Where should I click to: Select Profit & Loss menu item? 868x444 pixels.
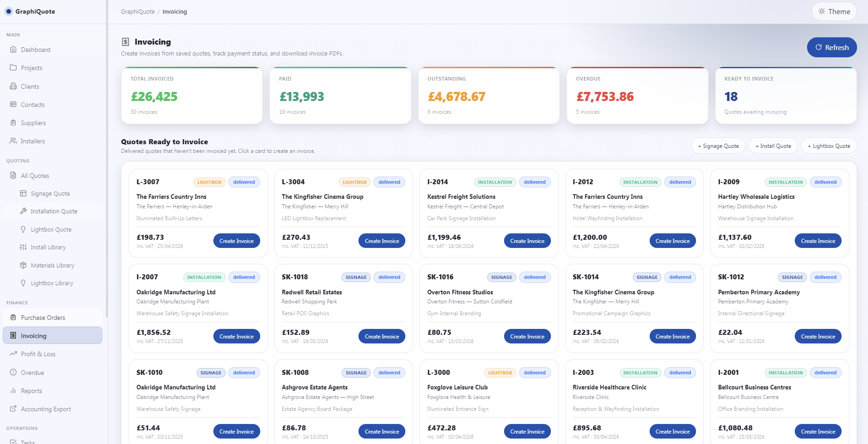tap(52, 354)
